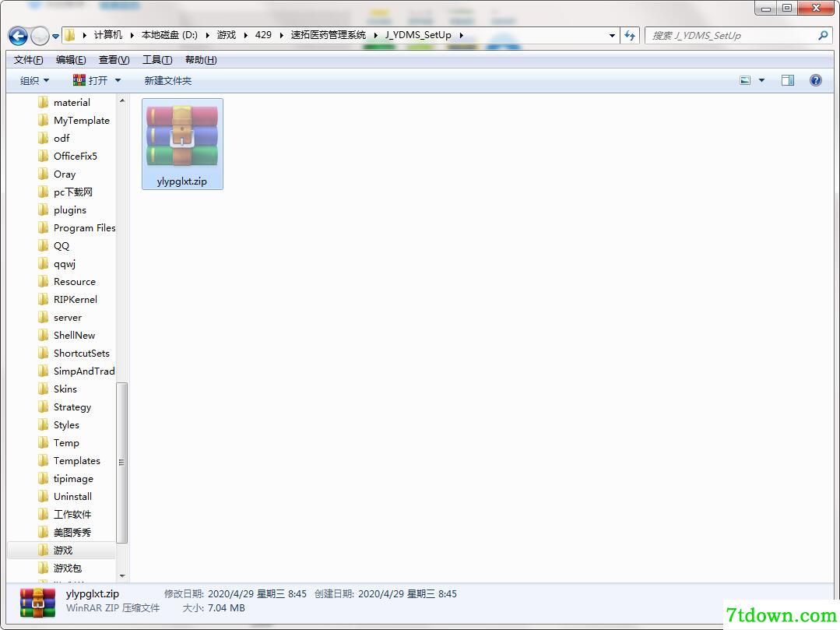The width and height of the screenshot is (840, 630).
Task: Click the Temp folder icon
Action: coord(44,442)
